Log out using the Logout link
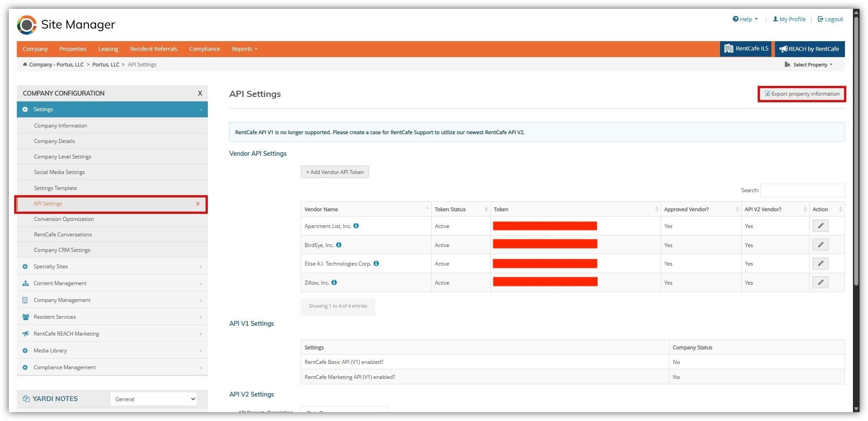This screenshot has width=868, height=421. coord(830,19)
